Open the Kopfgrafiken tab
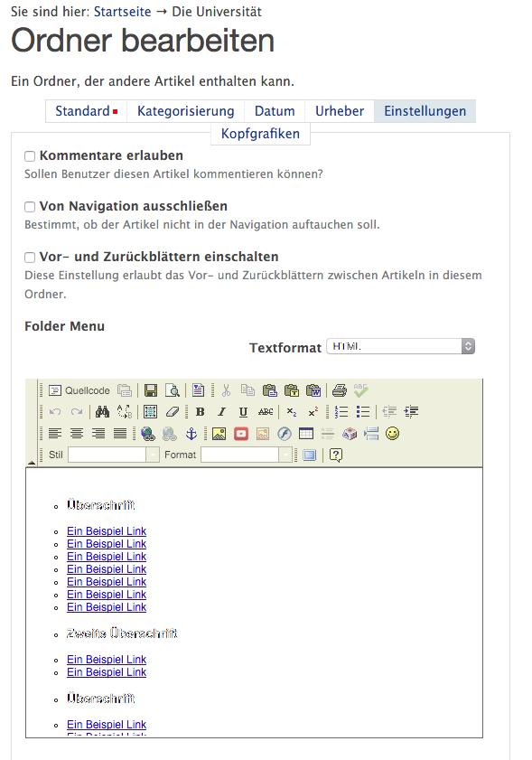 (261, 133)
